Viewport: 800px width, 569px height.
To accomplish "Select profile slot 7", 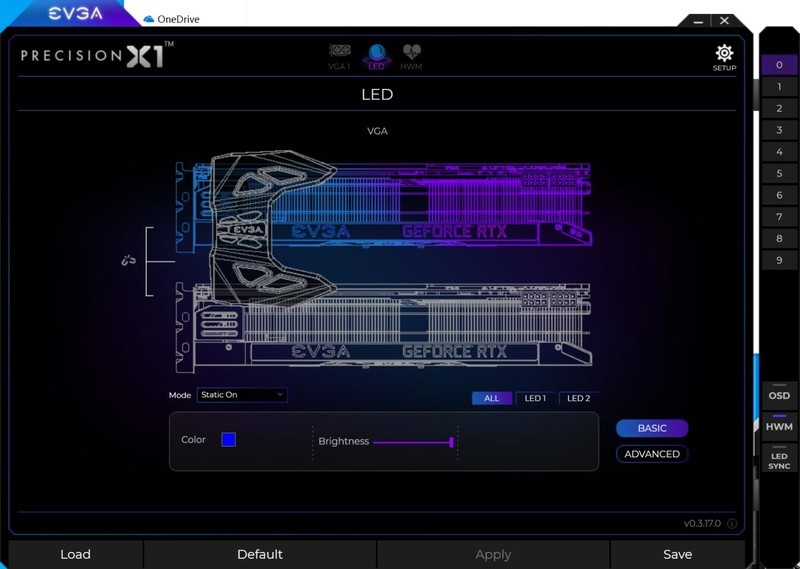I will pos(779,217).
